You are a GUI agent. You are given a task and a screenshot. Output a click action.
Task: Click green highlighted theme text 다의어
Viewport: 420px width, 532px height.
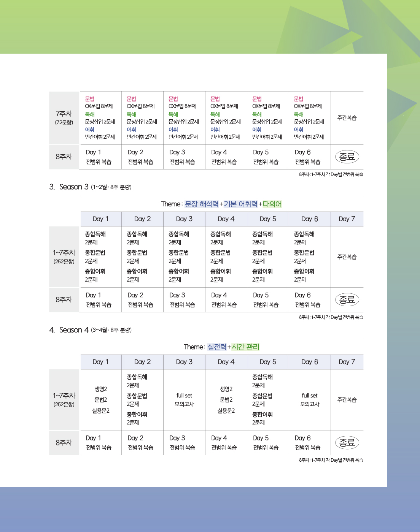pos(272,204)
